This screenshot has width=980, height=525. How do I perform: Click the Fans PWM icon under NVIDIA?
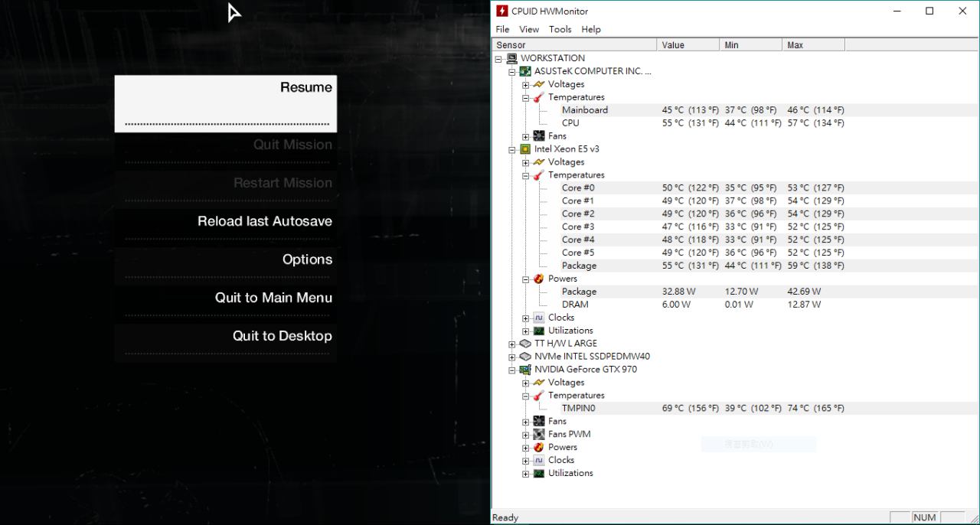point(539,435)
